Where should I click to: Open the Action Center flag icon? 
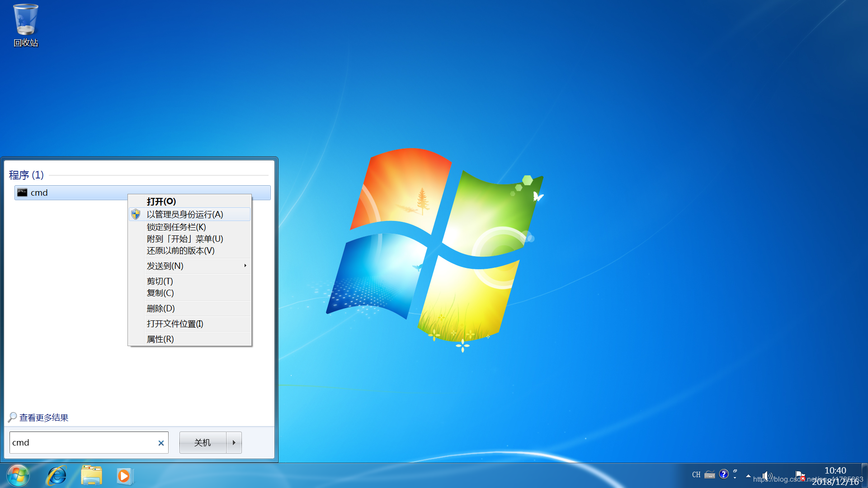(x=799, y=475)
